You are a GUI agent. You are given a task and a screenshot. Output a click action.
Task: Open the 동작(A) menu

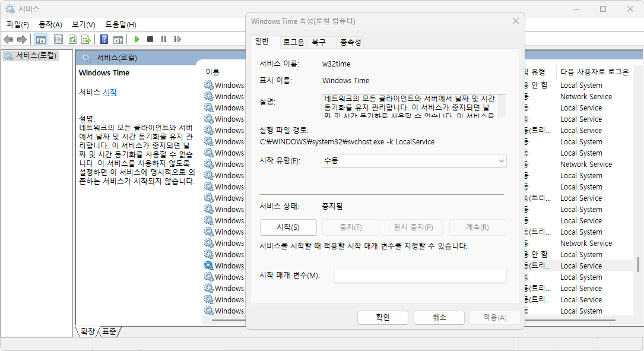pyautogui.click(x=50, y=25)
